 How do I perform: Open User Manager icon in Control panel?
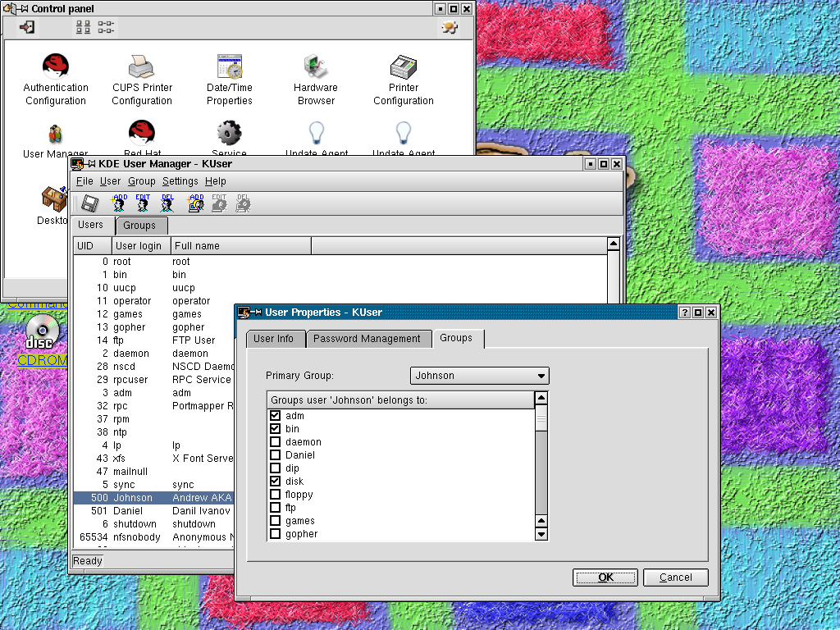(x=55, y=140)
